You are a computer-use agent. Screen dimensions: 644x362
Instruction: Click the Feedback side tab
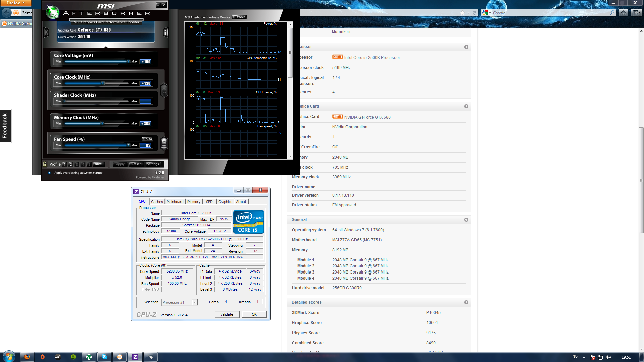(x=5, y=126)
